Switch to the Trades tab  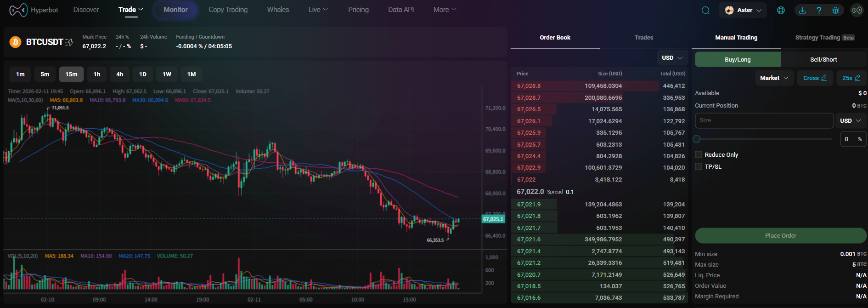pos(643,38)
